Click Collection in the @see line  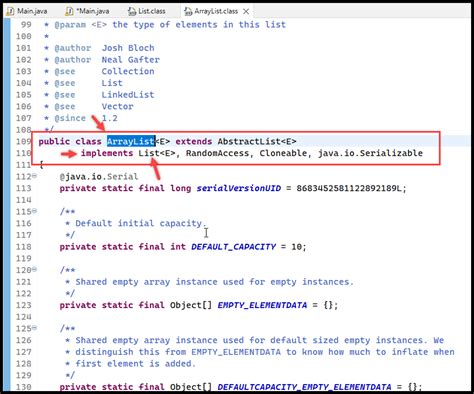tap(128, 71)
